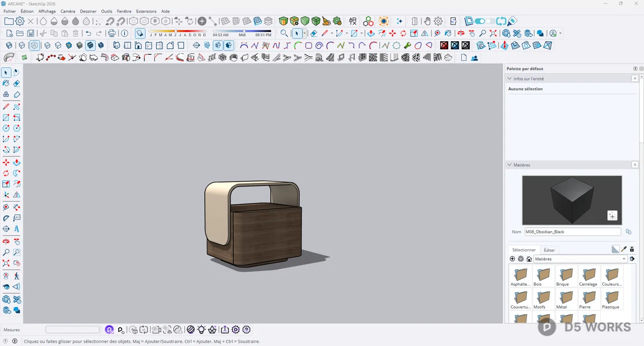Click the Search magnifier icon in top toolbar

point(284,34)
